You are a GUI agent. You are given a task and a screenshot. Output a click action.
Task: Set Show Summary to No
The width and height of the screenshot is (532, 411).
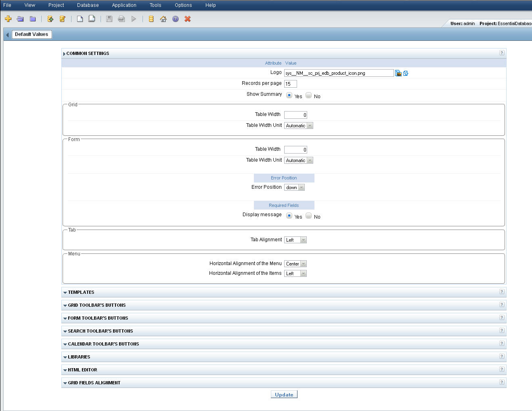309,95
